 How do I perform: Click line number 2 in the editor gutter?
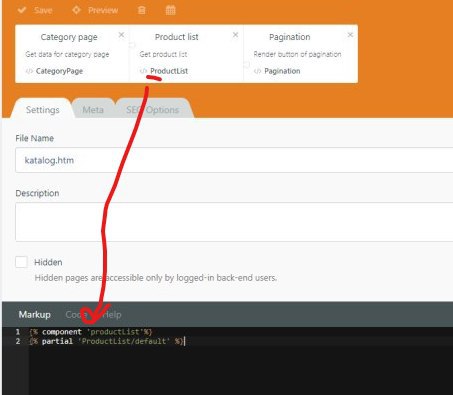(x=18, y=341)
